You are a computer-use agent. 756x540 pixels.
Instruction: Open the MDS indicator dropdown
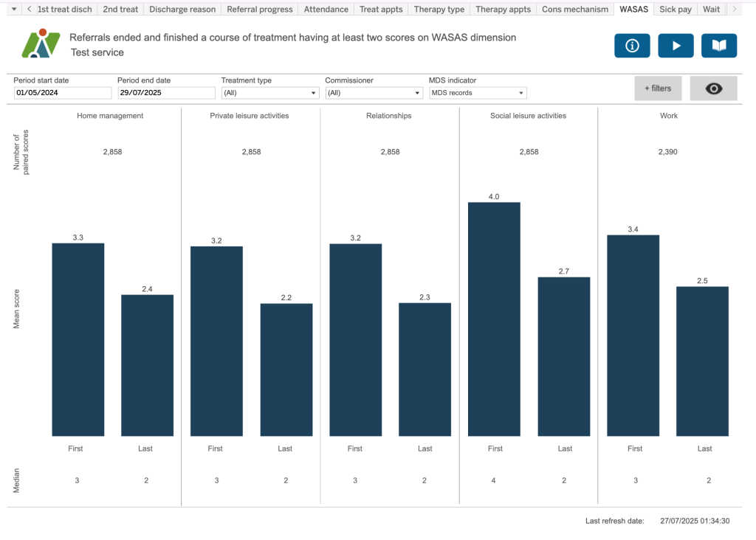478,93
